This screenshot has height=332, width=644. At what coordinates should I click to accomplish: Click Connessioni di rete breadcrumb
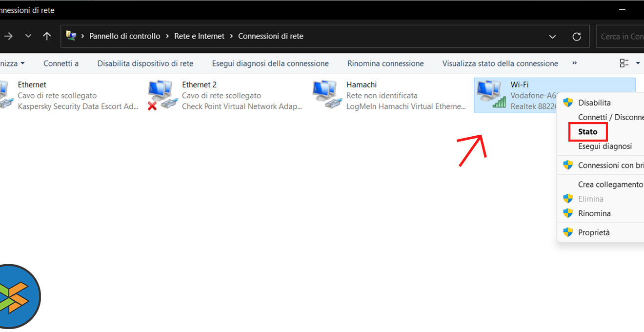tap(271, 36)
